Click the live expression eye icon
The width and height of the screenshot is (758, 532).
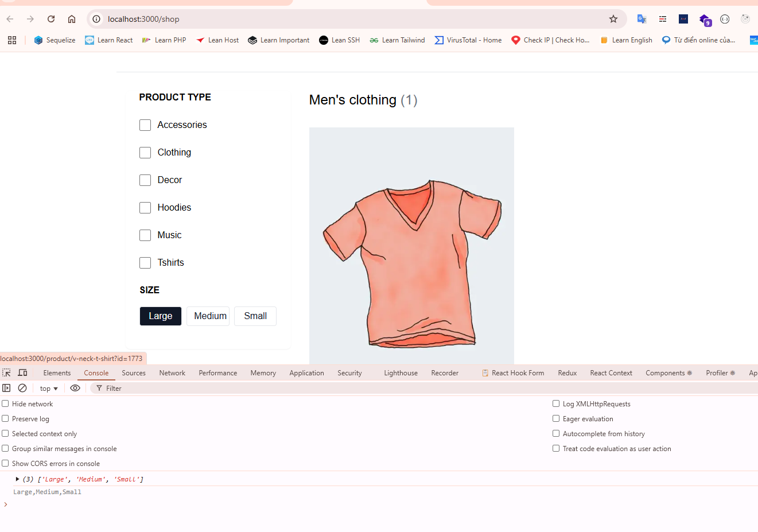click(x=75, y=389)
